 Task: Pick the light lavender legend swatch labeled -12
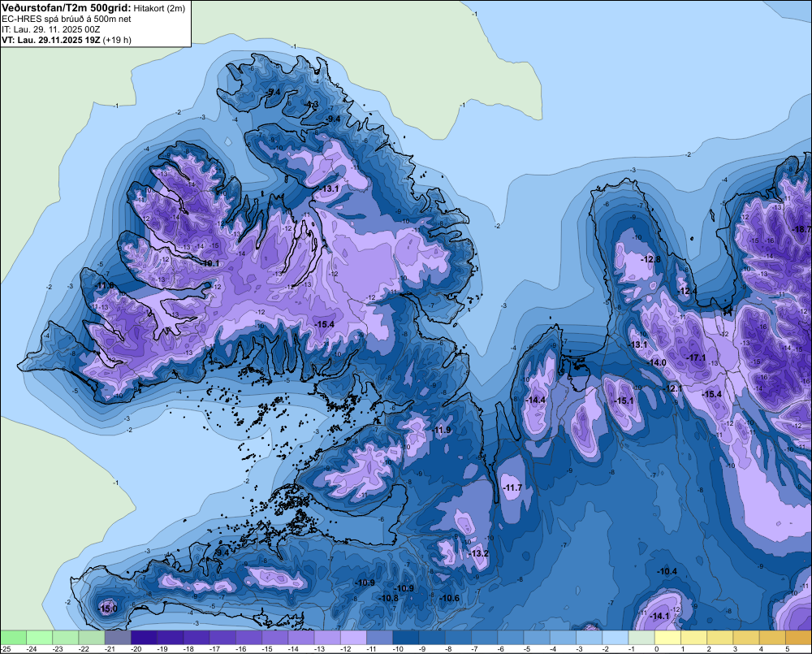(354, 637)
